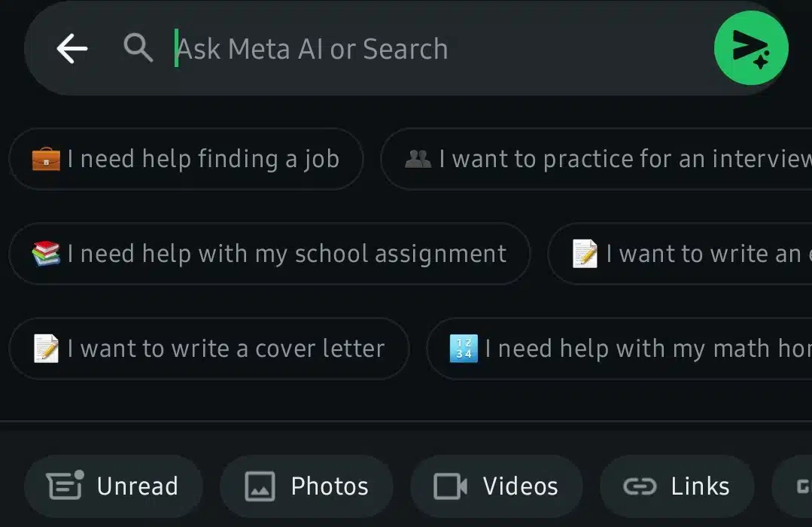This screenshot has height=527, width=812.
Task: Select 'I need help with my math' suggestion
Action: pyautogui.click(x=619, y=349)
